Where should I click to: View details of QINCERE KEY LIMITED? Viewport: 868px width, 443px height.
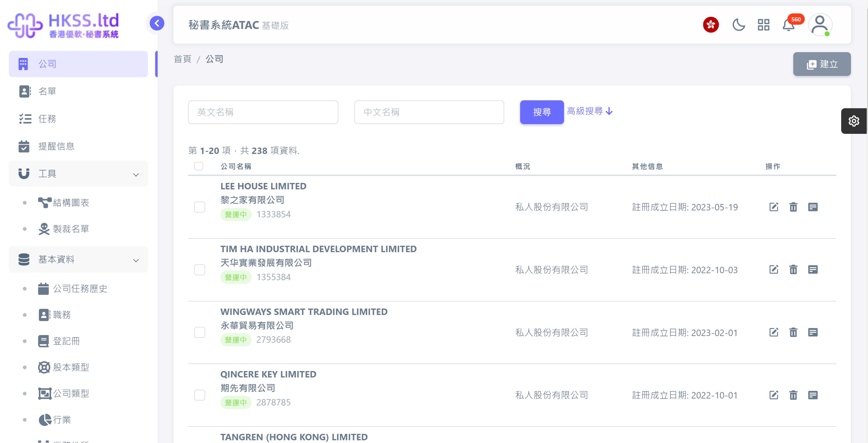click(813, 395)
